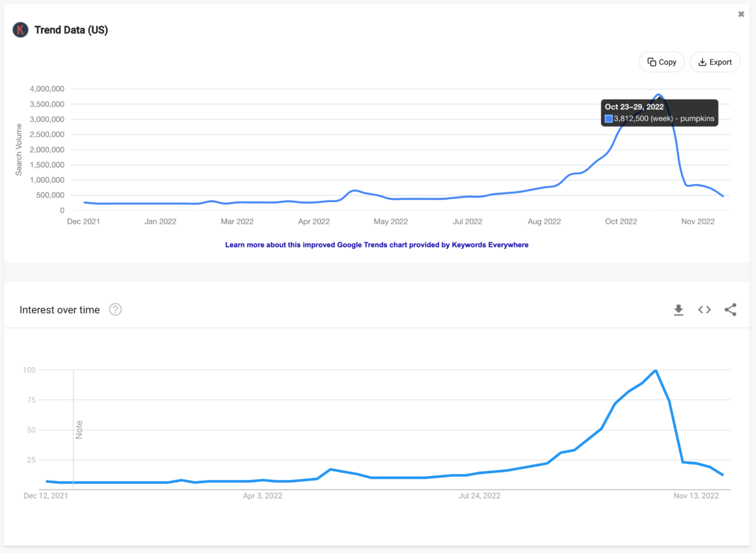Open the Keywords Everywhere learn more link
Viewport: 756px width, 553px height.
point(377,245)
